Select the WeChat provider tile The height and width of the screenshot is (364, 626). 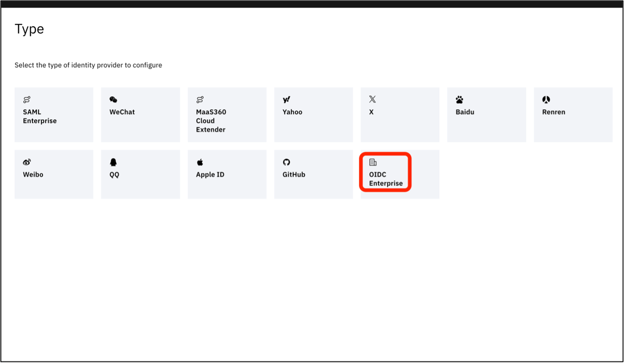click(140, 114)
